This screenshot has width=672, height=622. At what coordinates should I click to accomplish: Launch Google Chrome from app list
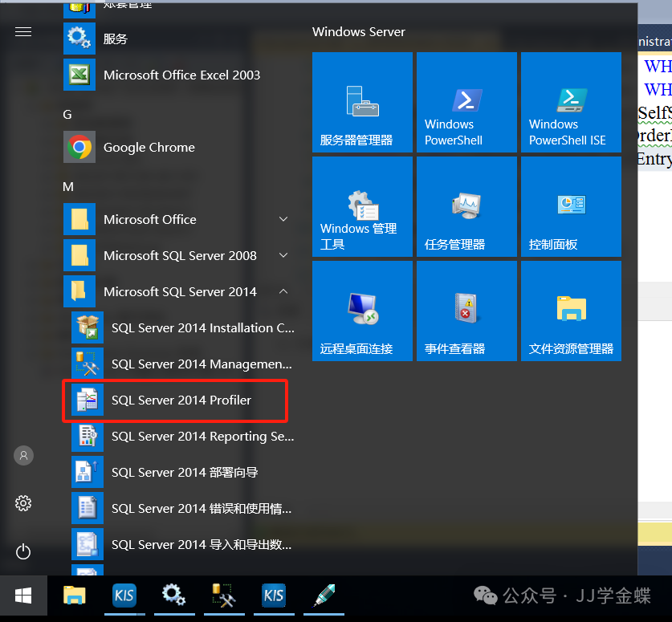click(149, 148)
